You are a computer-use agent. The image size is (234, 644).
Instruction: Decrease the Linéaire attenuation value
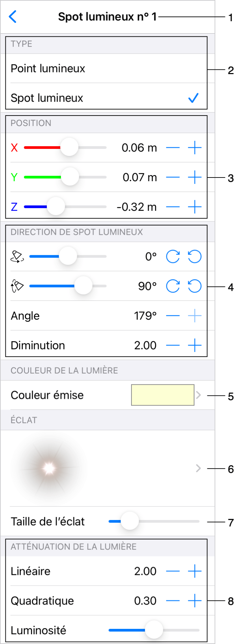[173, 571]
